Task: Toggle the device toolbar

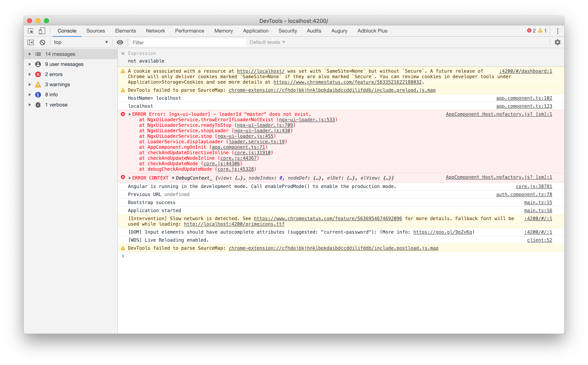Action: click(x=42, y=31)
